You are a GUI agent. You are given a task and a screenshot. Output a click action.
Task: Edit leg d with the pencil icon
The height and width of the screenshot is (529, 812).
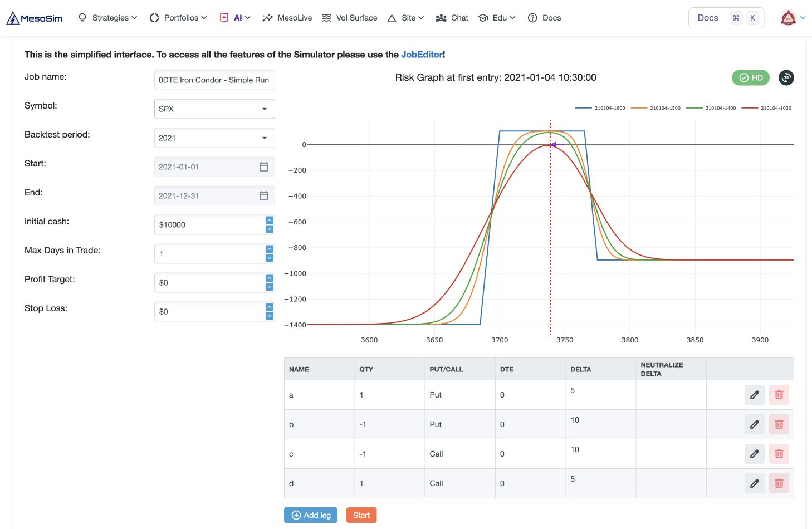click(755, 483)
